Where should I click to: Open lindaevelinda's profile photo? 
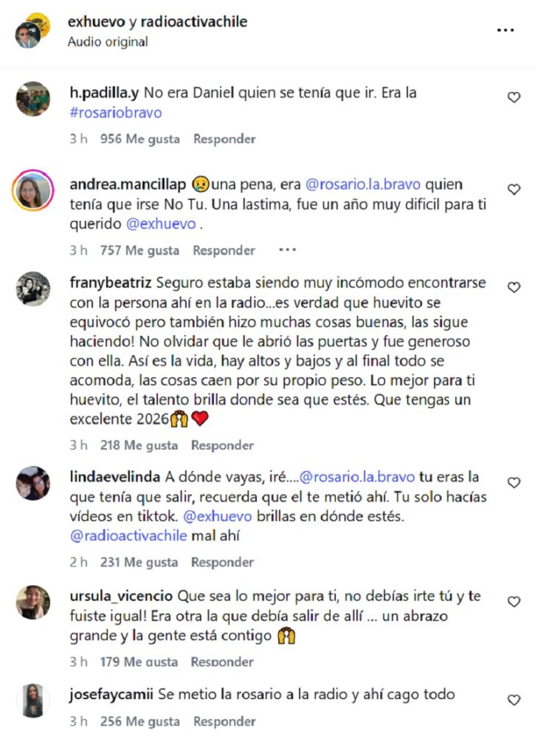click(33, 484)
